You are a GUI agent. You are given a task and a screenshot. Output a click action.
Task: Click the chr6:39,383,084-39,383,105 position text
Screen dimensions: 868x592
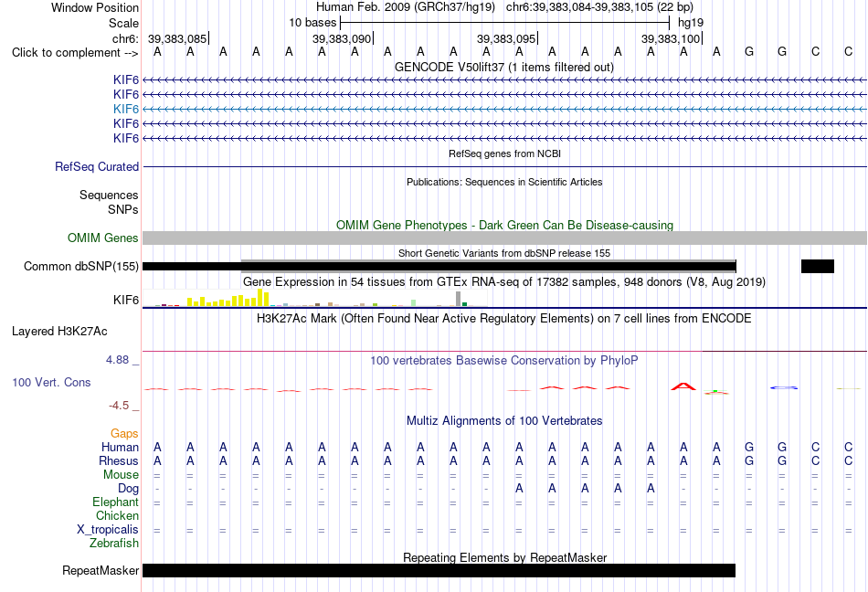pyautogui.click(x=599, y=7)
